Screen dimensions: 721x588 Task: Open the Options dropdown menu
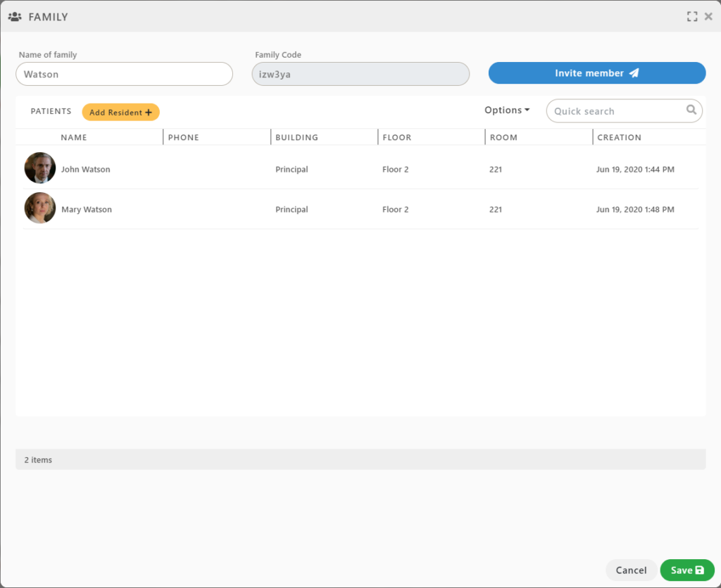tap(507, 111)
